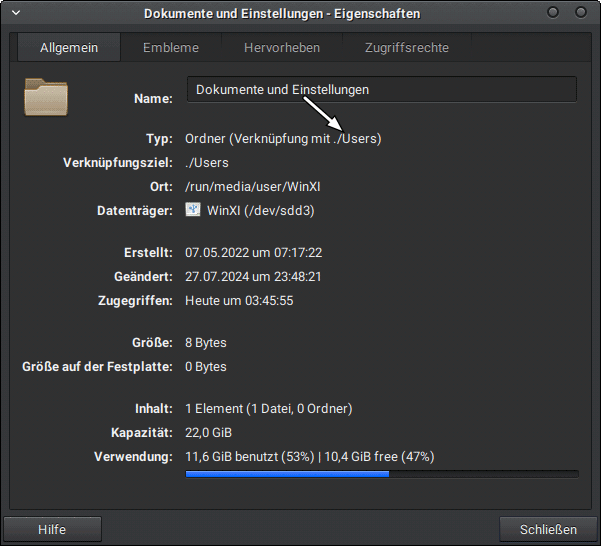
Task: Click the Verwendung label
Action: tap(133, 456)
